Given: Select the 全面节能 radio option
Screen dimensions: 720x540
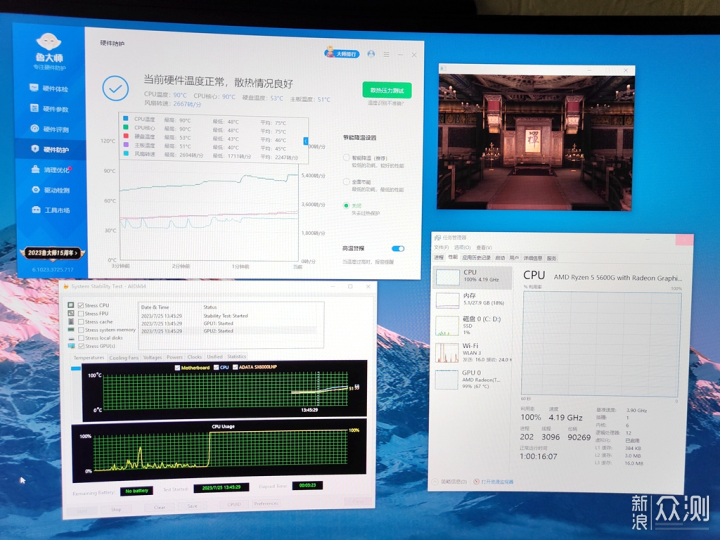Looking at the screenshot, I should (346, 182).
